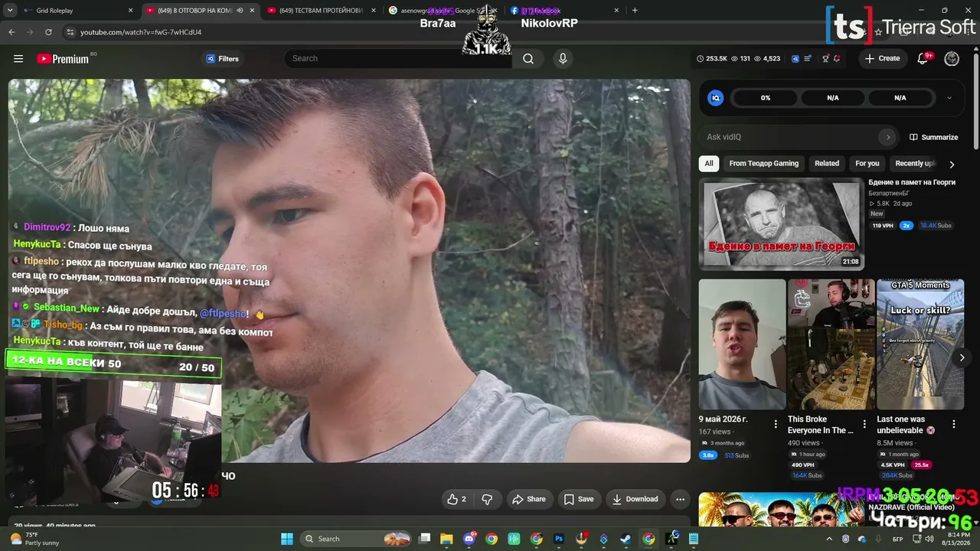Viewport: 980px width, 551px height.
Task: Open Photoshop from the taskbar
Action: (x=559, y=539)
